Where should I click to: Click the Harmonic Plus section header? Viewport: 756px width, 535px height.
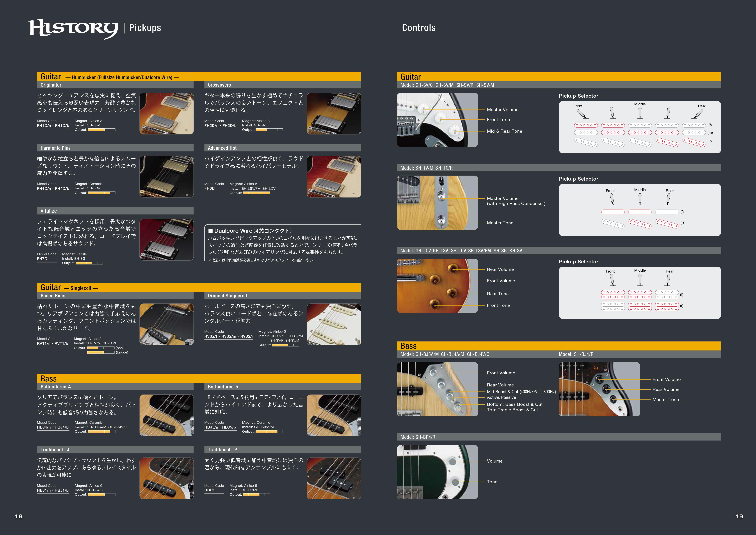coord(115,148)
